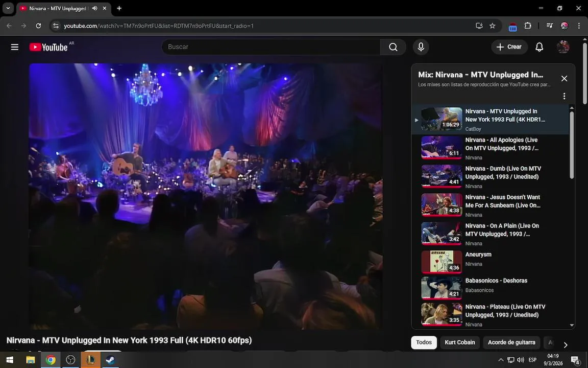Open the volume control in system tray
This screenshot has height=368, width=588.
click(x=521, y=360)
